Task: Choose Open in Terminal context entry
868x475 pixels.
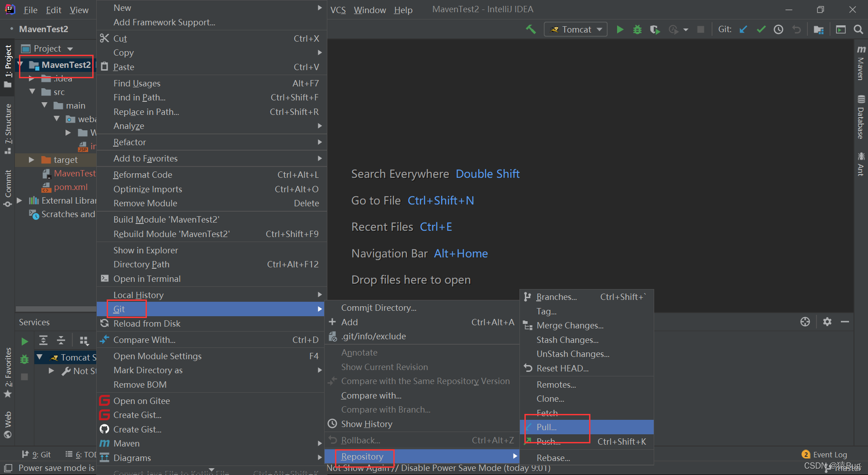Action: (212, 279)
